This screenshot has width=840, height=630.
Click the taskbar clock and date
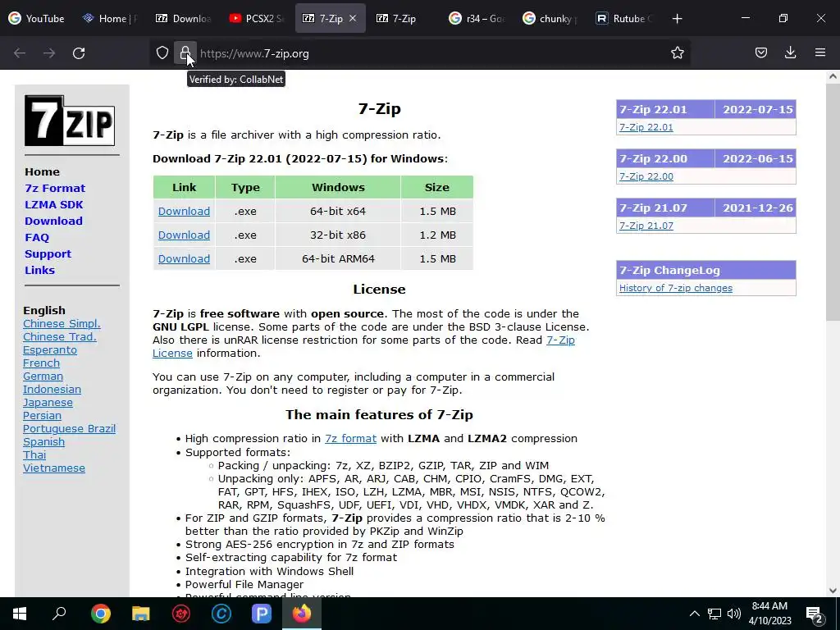769,614
